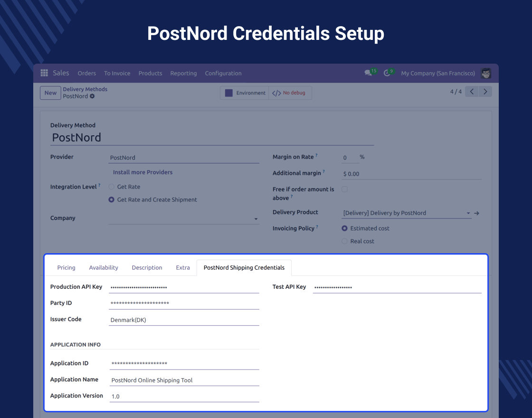Go to next record arrow
This screenshot has height=418, width=532.
coord(485,92)
